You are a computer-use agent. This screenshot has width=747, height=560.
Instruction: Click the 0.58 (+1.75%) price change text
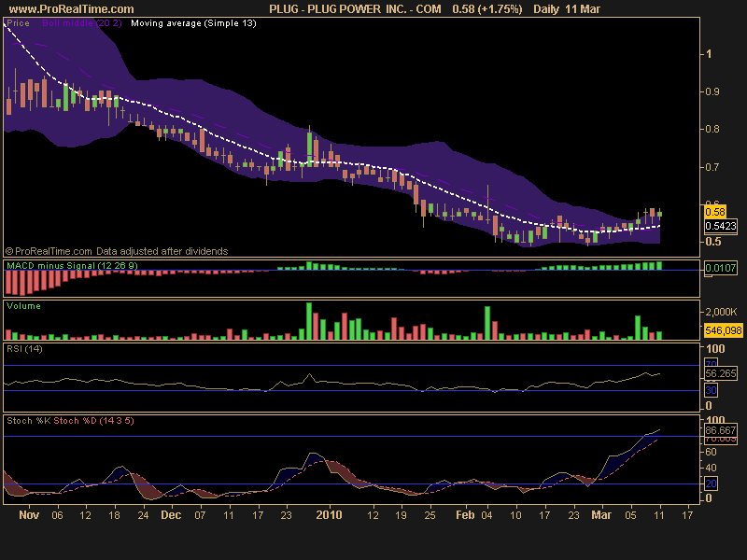tap(486, 9)
